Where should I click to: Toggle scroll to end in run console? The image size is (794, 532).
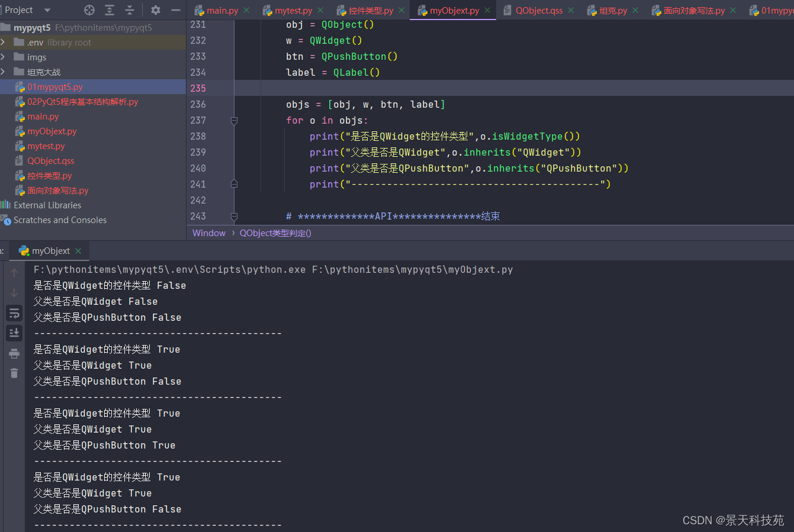(14, 333)
